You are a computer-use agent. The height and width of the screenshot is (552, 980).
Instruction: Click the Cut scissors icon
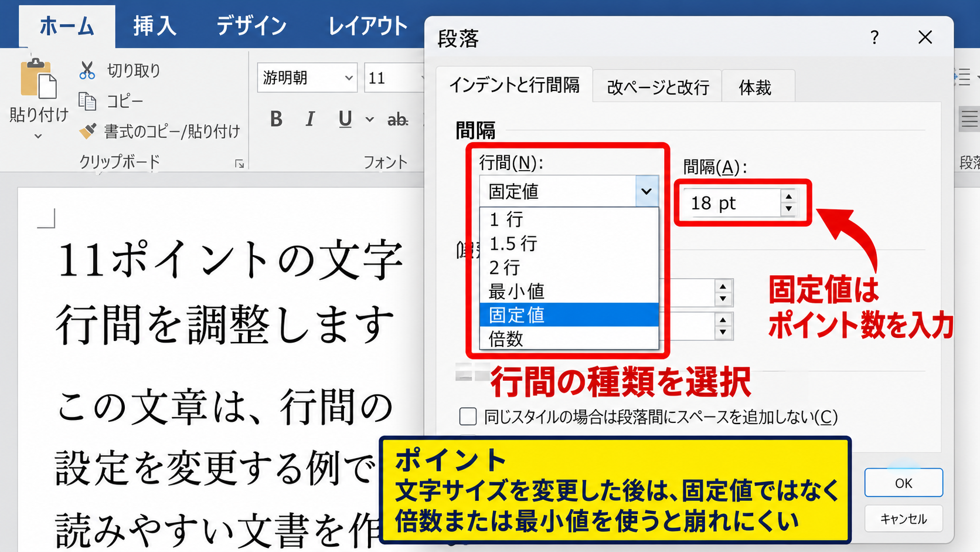pyautogui.click(x=87, y=70)
